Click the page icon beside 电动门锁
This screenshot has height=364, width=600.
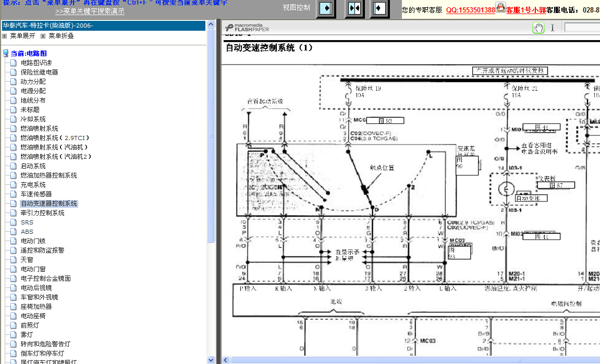point(14,241)
